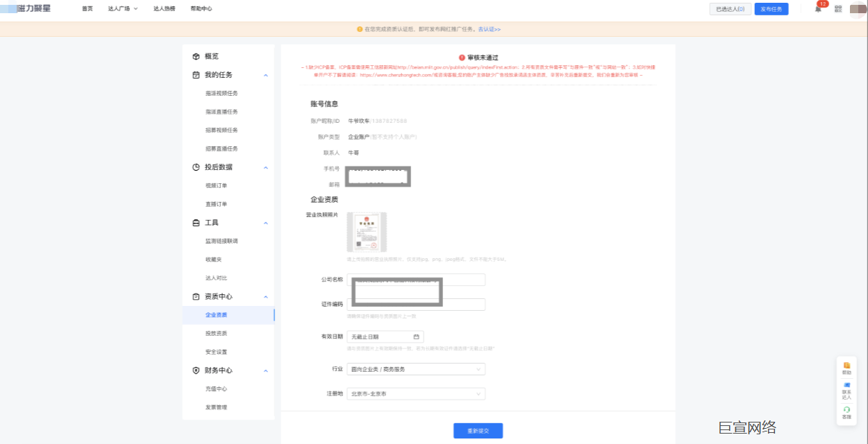The height and width of the screenshot is (444, 868).
Task: Click the blue 发布任务 button
Action: tap(771, 9)
